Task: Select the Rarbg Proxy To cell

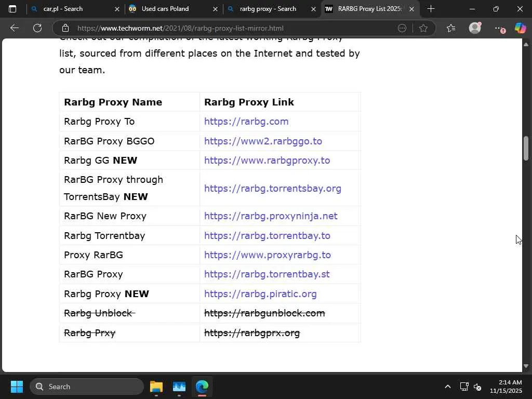Action: pyautogui.click(x=129, y=122)
